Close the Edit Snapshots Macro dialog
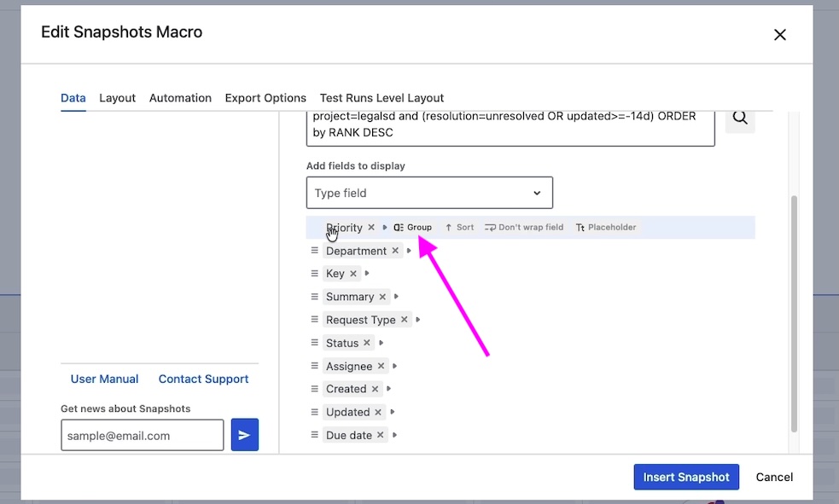The height and width of the screenshot is (504, 839). tap(779, 35)
